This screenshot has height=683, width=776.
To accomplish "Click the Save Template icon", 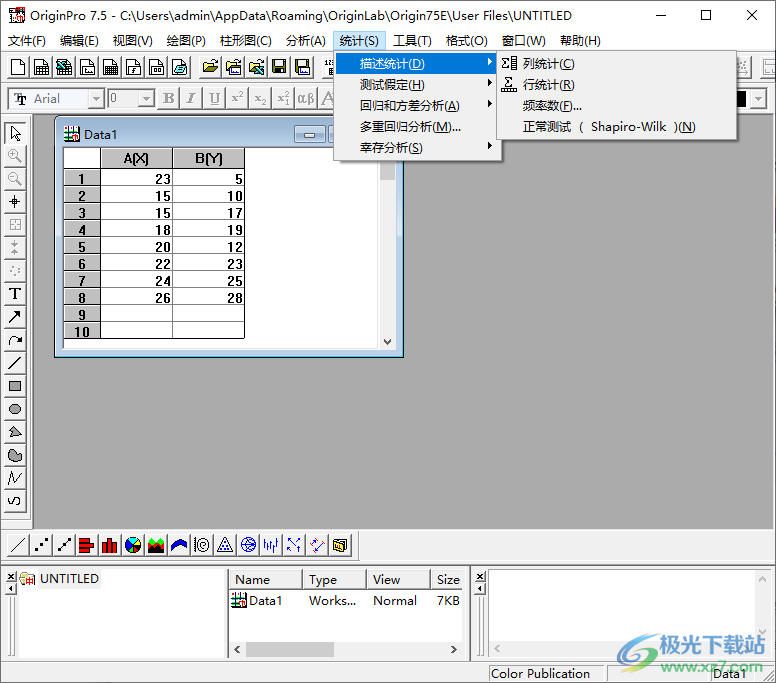I will tap(302, 67).
